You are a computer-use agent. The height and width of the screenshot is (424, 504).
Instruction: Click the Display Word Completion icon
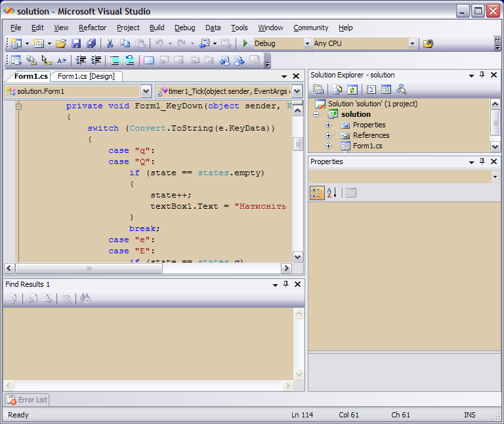pyautogui.click(x=62, y=60)
